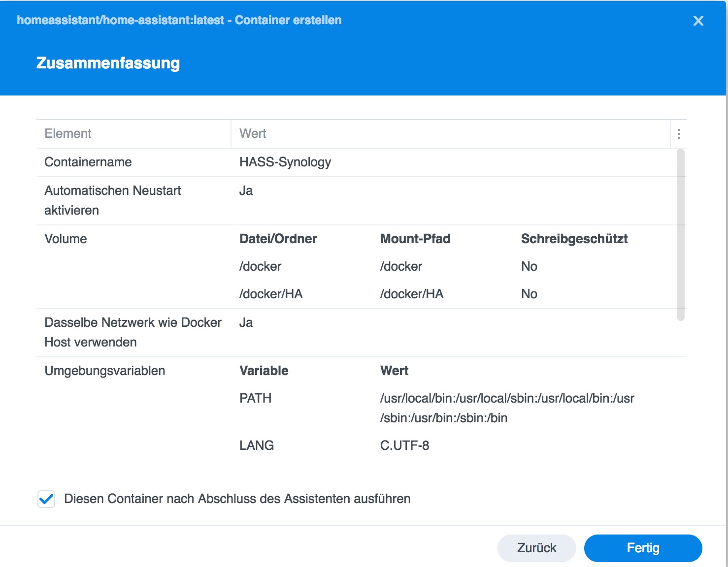The image size is (728, 567).
Task: Click the Schreibgeschützt column heading
Action: coord(574,239)
